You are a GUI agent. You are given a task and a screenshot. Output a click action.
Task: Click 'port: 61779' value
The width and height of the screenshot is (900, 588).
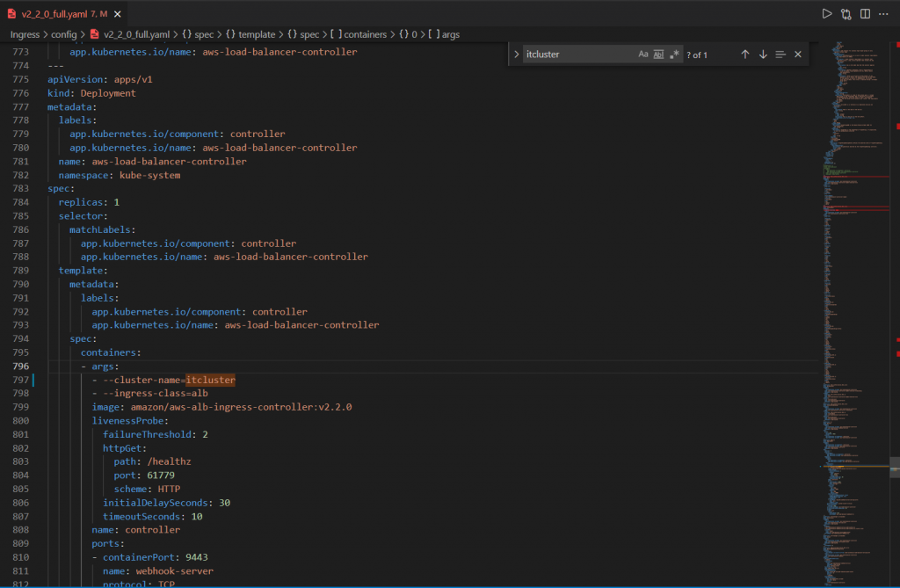click(x=161, y=475)
